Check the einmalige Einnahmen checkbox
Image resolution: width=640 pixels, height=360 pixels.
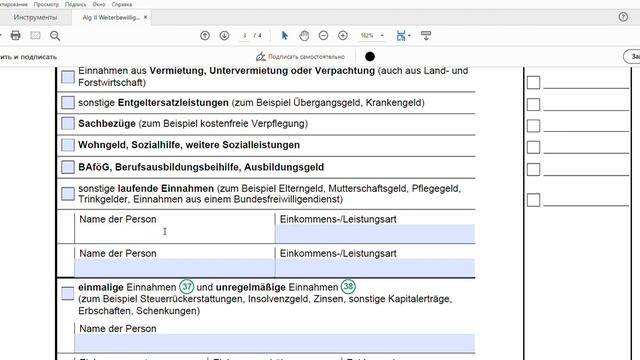pyautogui.click(x=67, y=293)
